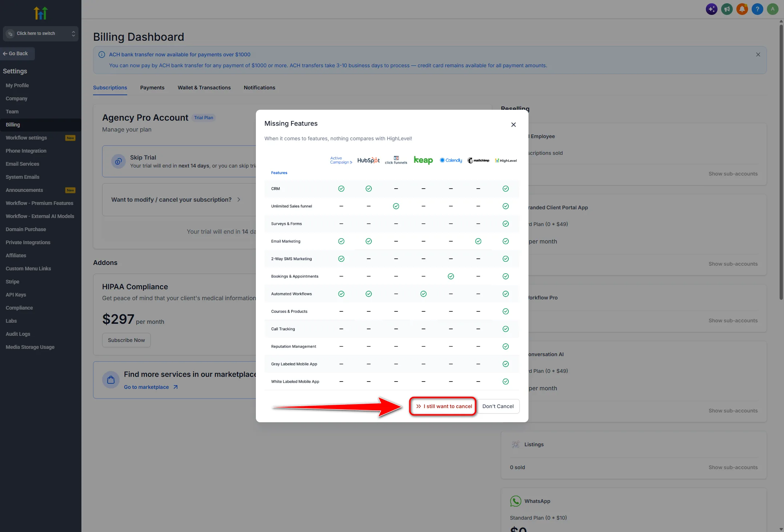Click the WhatsApp logo icon
The height and width of the screenshot is (532, 784).
515,501
